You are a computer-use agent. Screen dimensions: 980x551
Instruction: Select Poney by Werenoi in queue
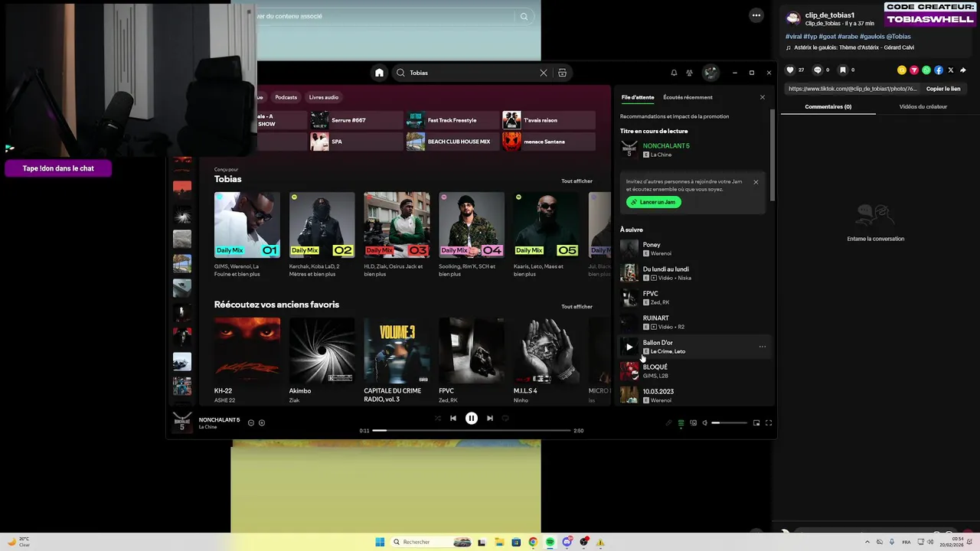tap(694, 249)
